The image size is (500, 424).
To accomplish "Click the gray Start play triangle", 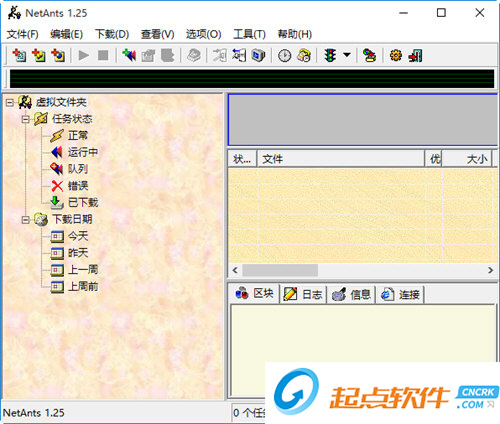I will [x=83, y=55].
